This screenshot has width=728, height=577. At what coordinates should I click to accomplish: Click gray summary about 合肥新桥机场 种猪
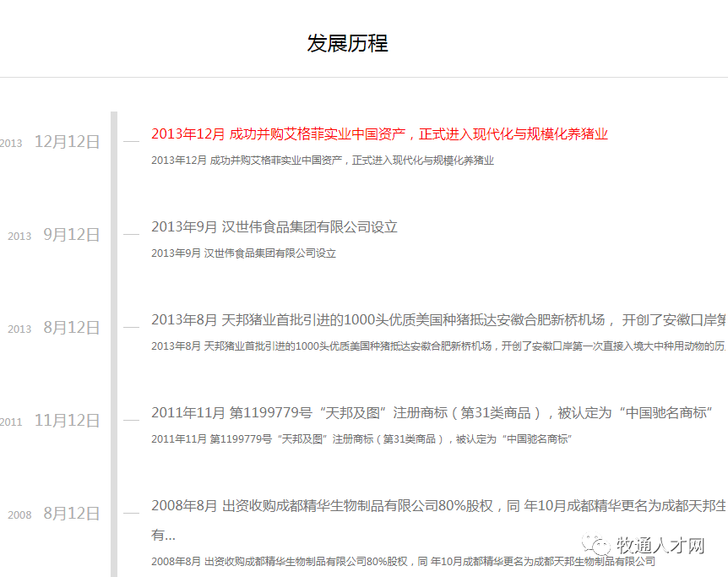pos(439,346)
